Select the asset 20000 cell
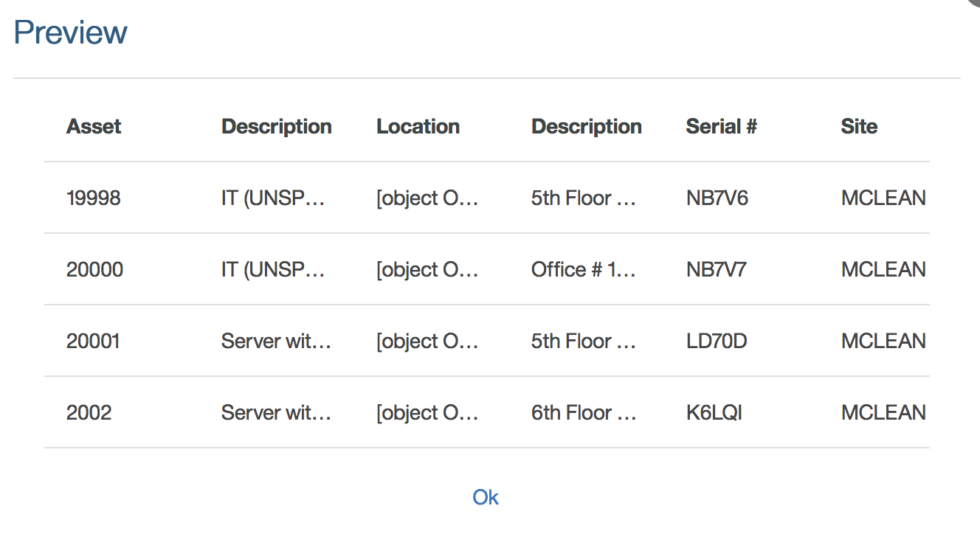Screen dimensions: 980x534 [94, 269]
